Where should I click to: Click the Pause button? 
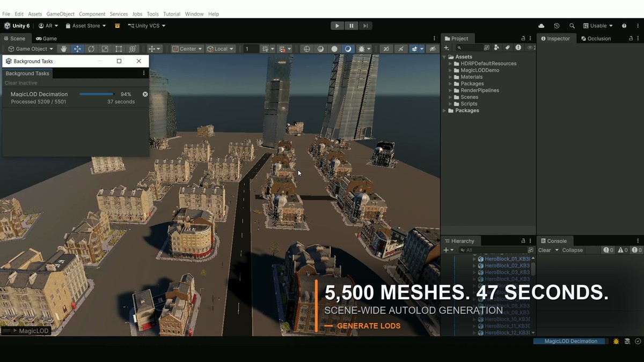click(x=351, y=26)
